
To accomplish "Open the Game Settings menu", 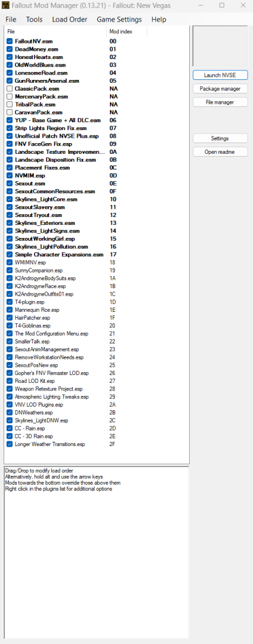I will [119, 19].
